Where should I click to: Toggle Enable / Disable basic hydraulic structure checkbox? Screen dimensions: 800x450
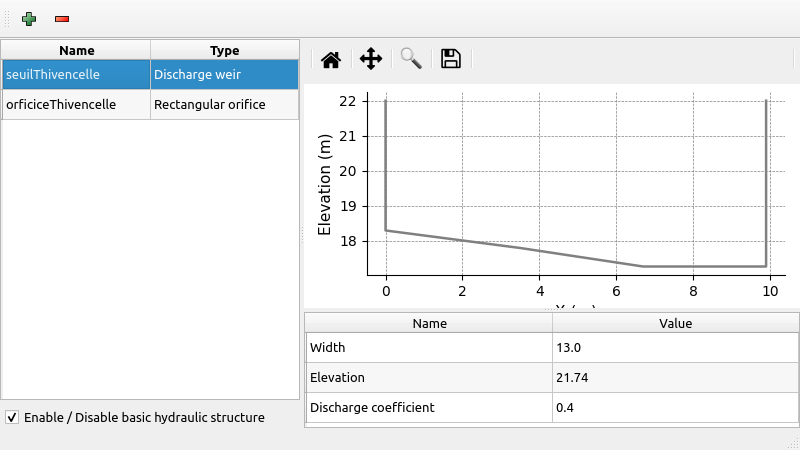[13, 417]
